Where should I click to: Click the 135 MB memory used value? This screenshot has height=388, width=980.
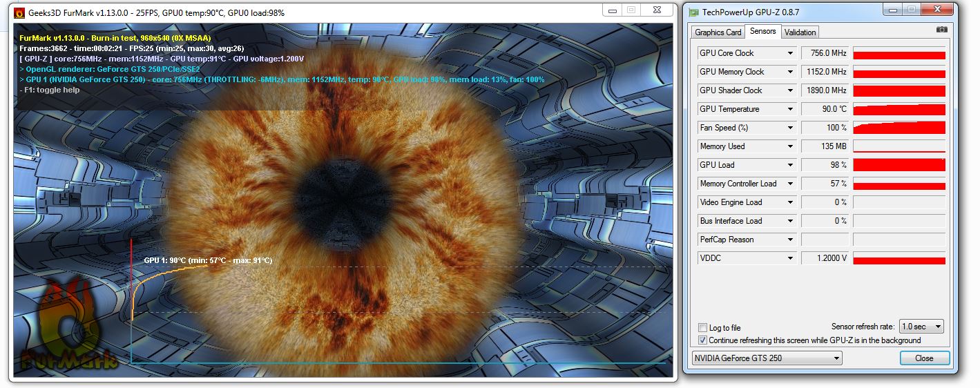click(x=825, y=146)
